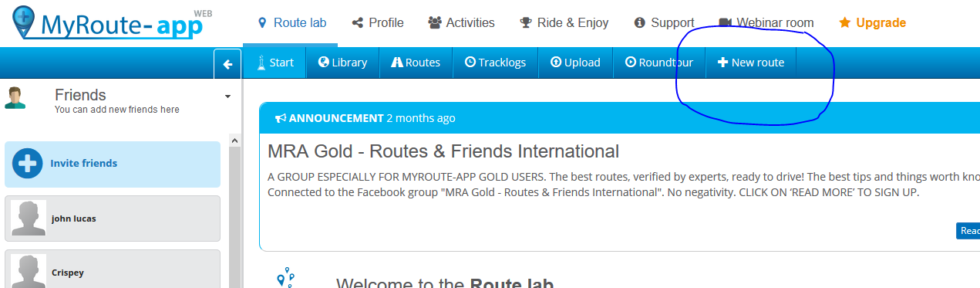
Task: Click the road icon on Routes
Action: point(397,63)
